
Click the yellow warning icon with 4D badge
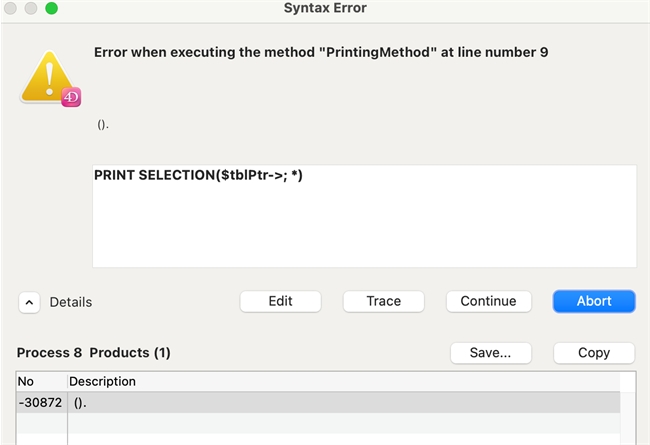click(x=49, y=78)
